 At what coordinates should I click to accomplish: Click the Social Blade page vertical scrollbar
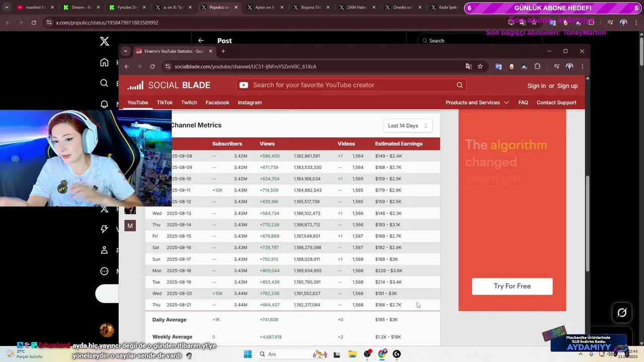coord(587,224)
